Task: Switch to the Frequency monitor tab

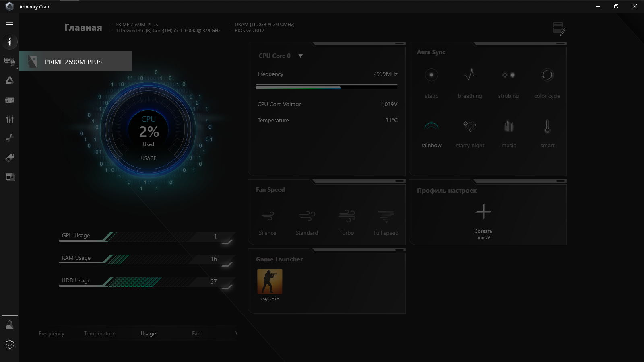Action: click(x=52, y=333)
